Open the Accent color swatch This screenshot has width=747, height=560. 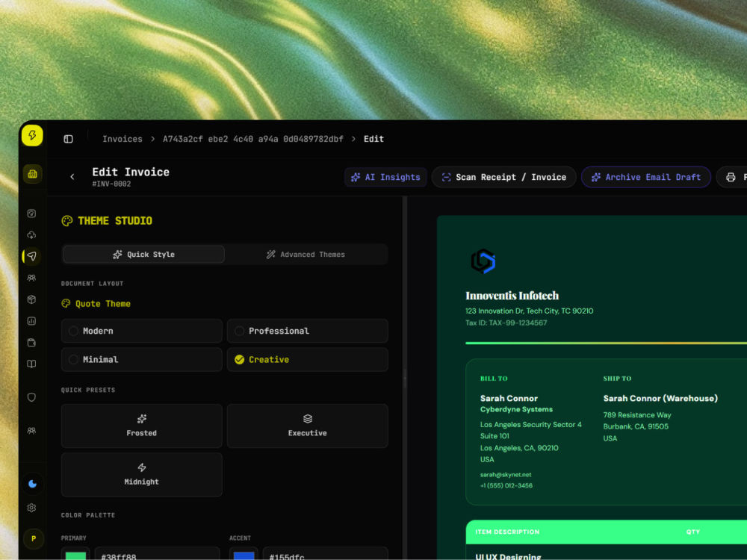(x=244, y=554)
